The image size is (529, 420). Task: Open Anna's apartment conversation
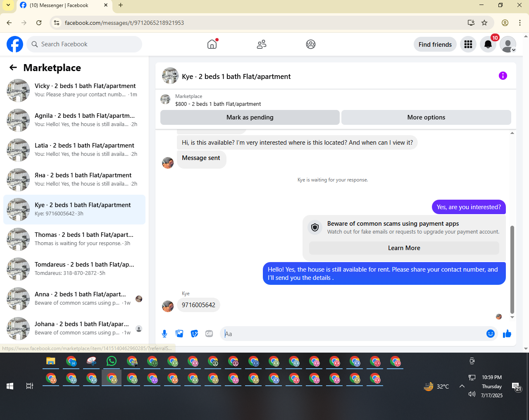(x=74, y=299)
